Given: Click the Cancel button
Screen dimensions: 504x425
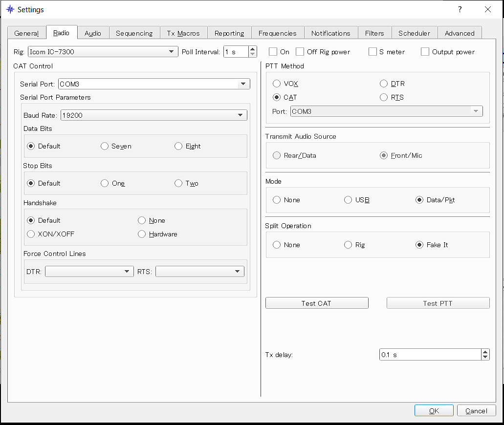Looking at the screenshot, I should (476, 410).
